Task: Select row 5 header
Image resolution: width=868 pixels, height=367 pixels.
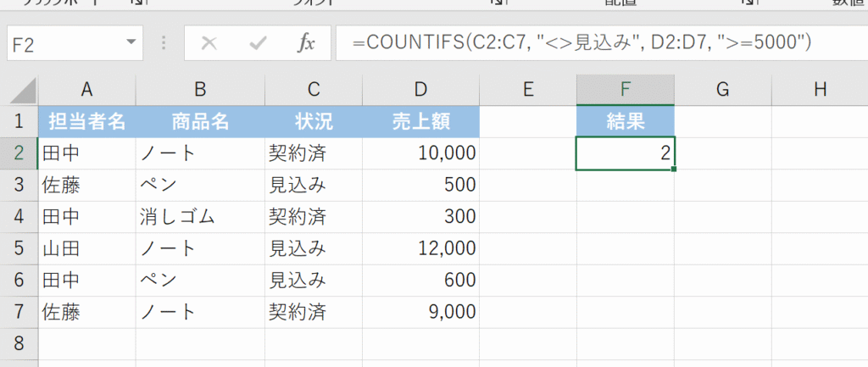Action: (x=19, y=248)
